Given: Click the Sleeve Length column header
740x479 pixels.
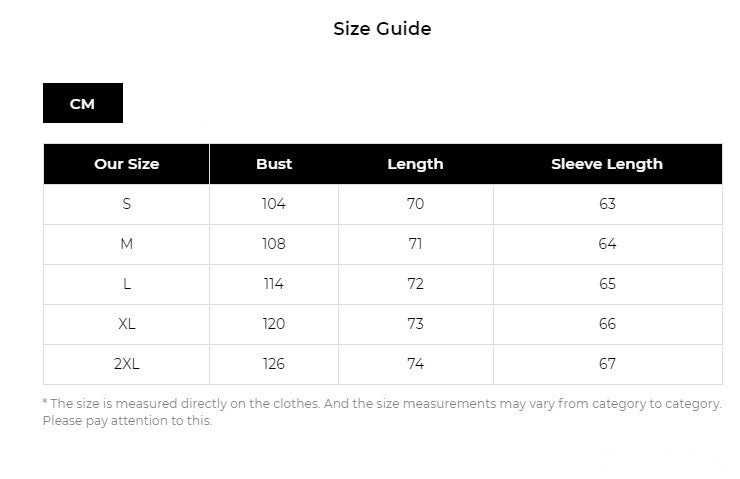Looking at the screenshot, I should click(x=607, y=164).
